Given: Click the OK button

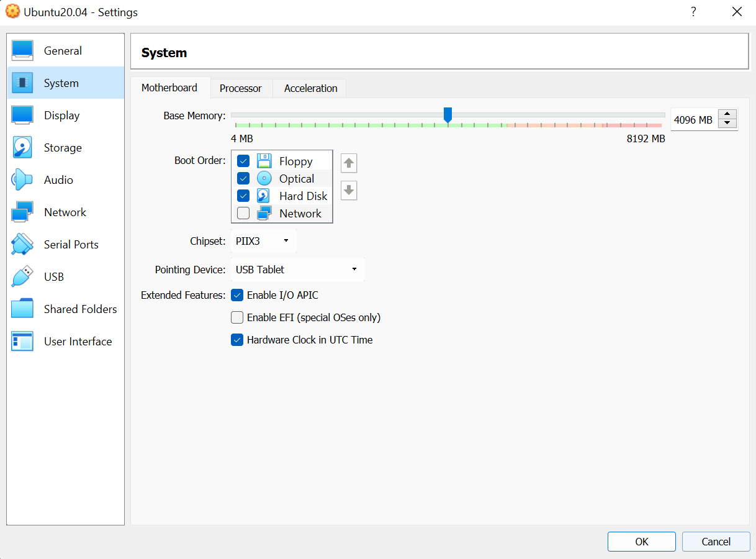Looking at the screenshot, I should (x=641, y=541).
